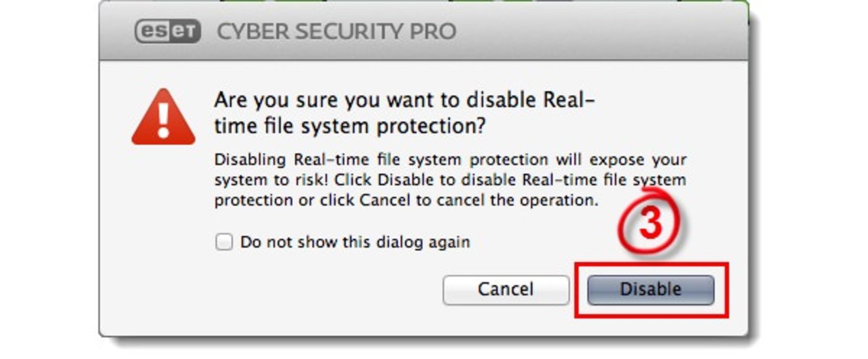Confirm with the Disable button

pyautogui.click(x=651, y=290)
